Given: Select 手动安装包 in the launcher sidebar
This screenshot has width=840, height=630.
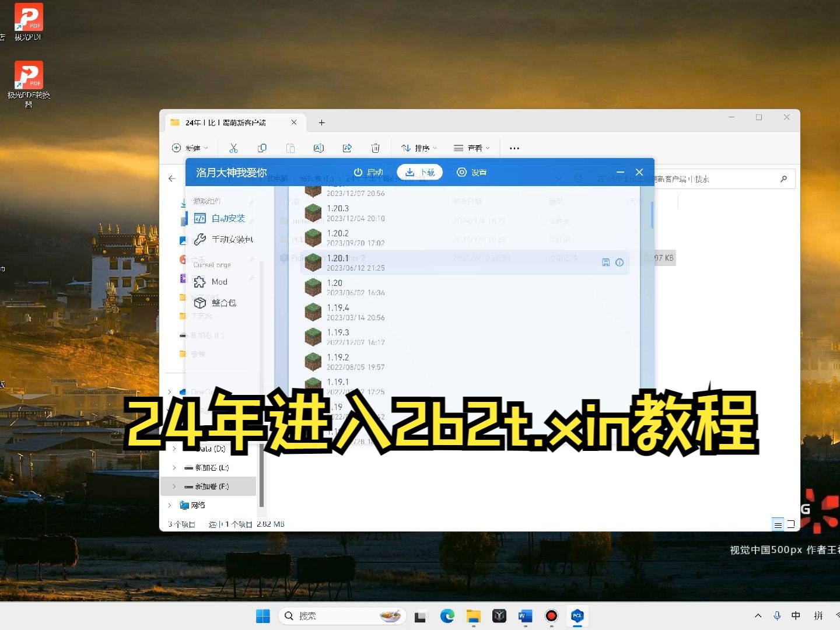Looking at the screenshot, I should (224, 239).
